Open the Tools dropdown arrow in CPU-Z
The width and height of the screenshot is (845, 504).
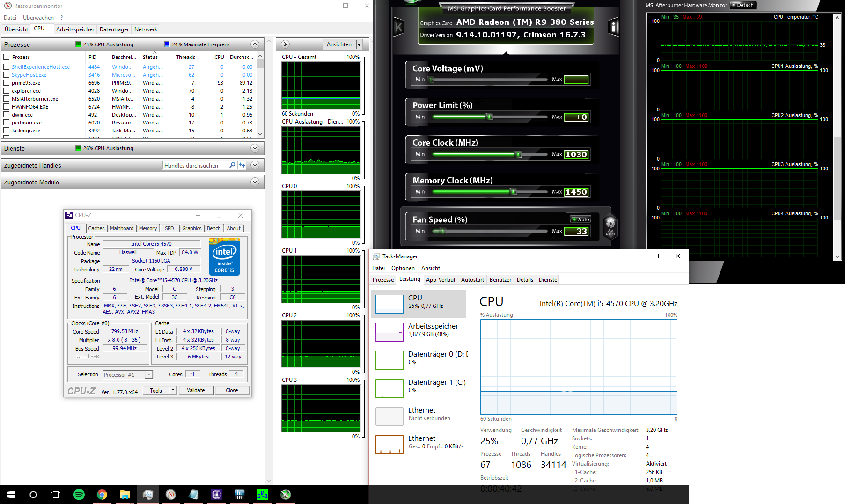[173, 390]
